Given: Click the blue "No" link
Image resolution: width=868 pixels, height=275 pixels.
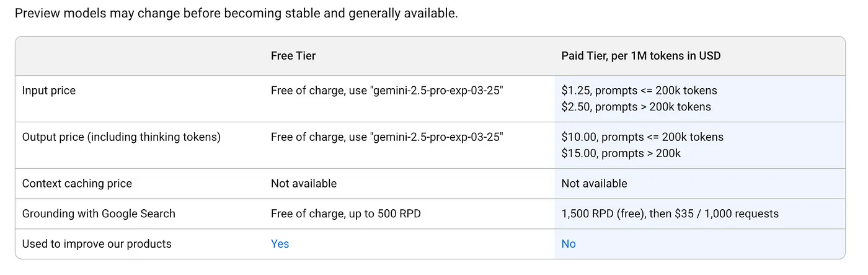Looking at the screenshot, I should [x=569, y=244].
